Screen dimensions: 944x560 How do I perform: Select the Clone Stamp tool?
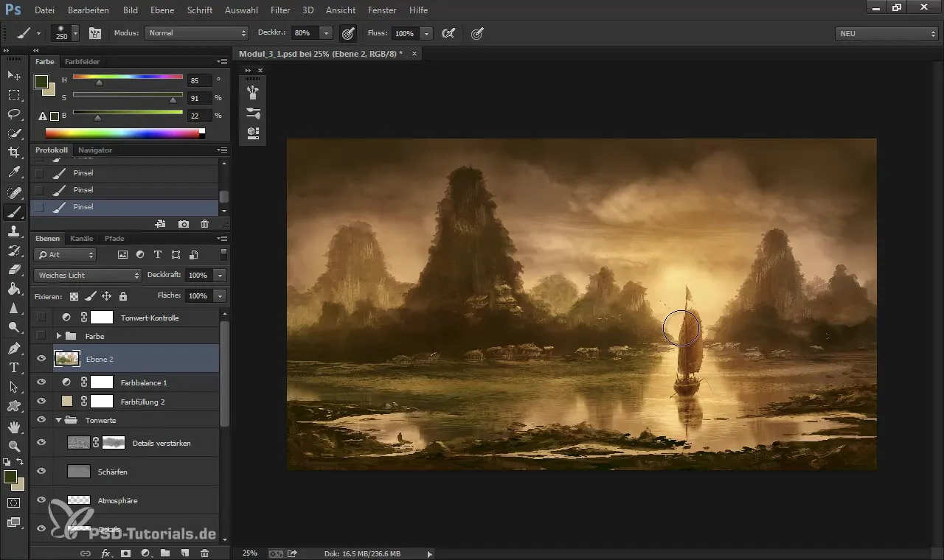pos(13,231)
